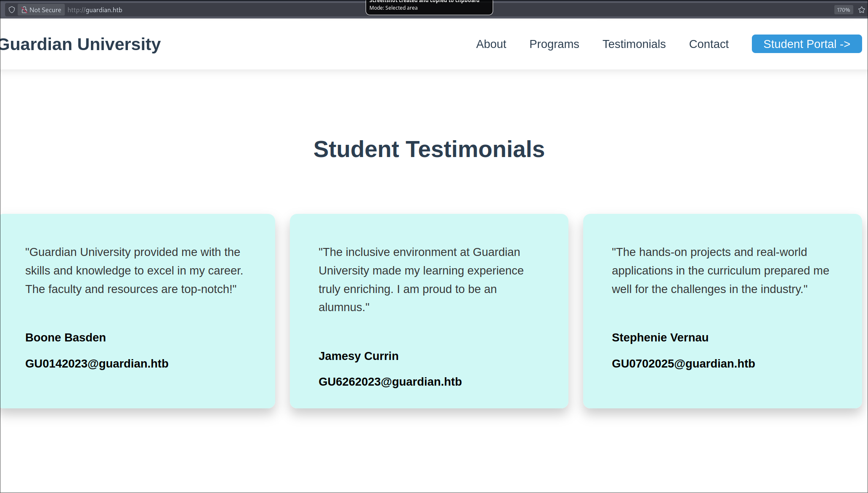The width and height of the screenshot is (868, 493).
Task: Click the quote about faculty and resources
Action: [134, 270]
